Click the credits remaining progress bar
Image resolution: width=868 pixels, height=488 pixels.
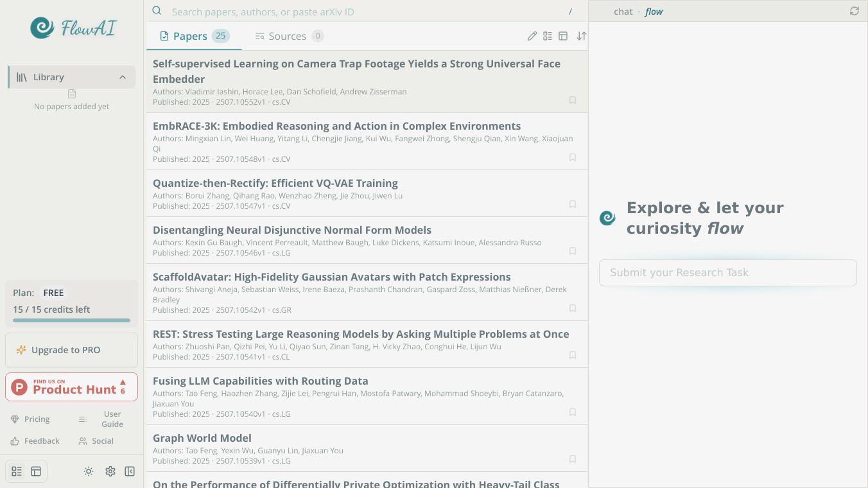point(71,320)
